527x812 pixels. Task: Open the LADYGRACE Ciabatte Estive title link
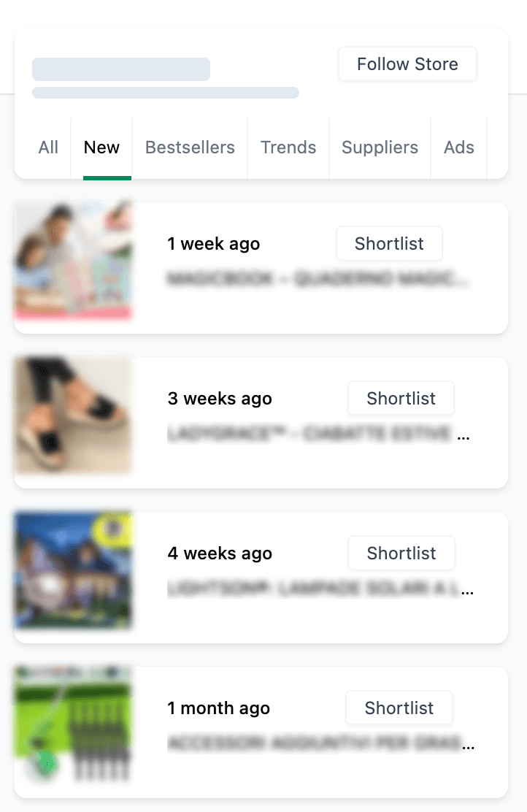point(318,435)
